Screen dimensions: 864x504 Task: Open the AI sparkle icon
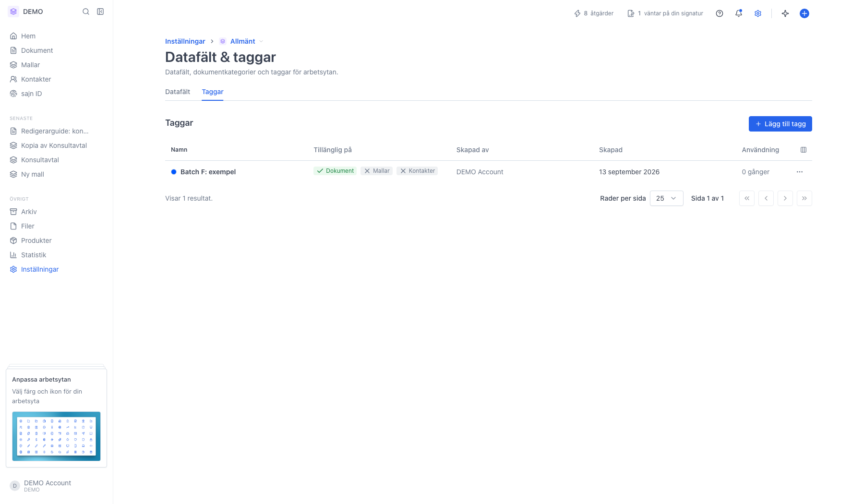click(785, 13)
